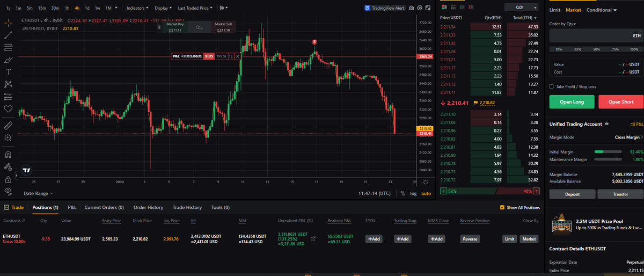
Task: Close position from the chart P&L label
Action: coord(238,56)
